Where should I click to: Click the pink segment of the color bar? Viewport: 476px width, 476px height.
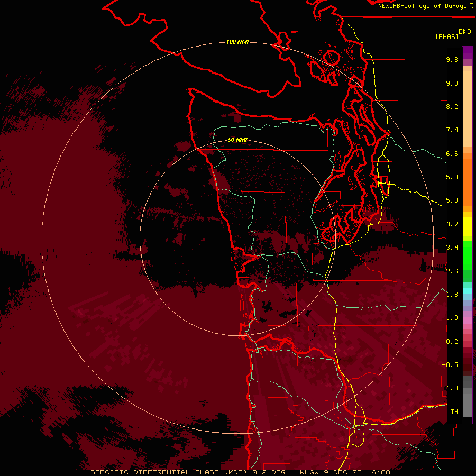point(467,321)
